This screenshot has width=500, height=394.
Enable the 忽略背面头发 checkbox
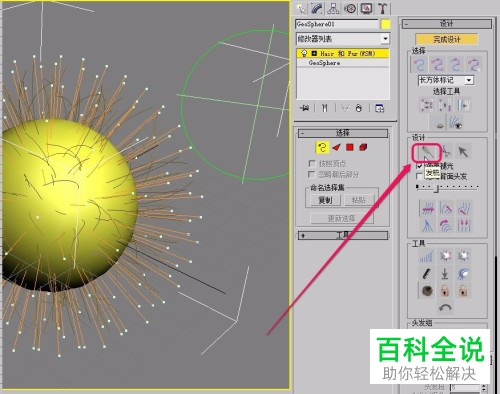click(420, 176)
